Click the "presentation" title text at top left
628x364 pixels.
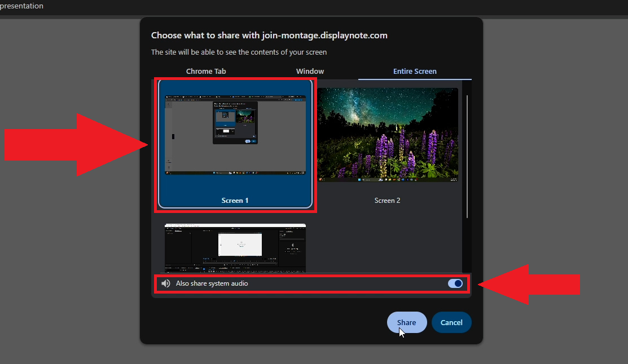click(x=21, y=6)
